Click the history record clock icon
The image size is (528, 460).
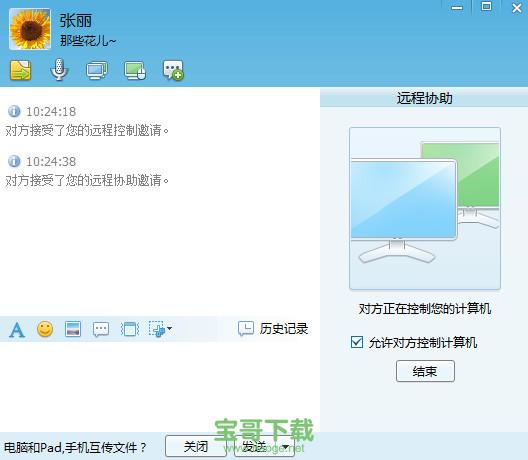pyautogui.click(x=246, y=329)
